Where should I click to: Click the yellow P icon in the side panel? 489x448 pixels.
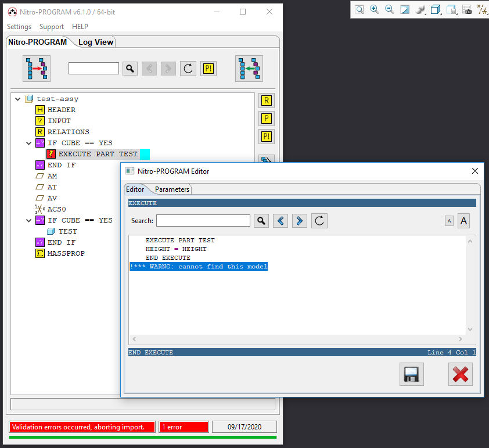coord(266,118)
